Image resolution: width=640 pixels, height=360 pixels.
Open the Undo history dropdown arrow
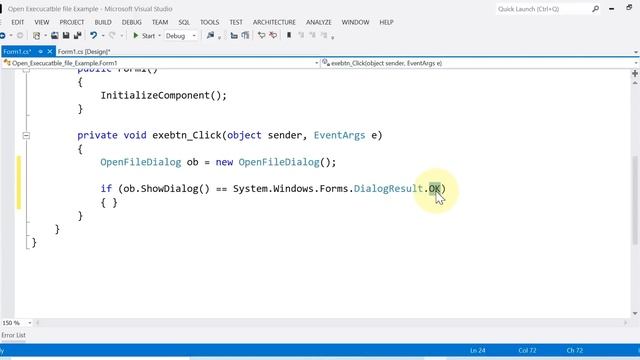103,36
